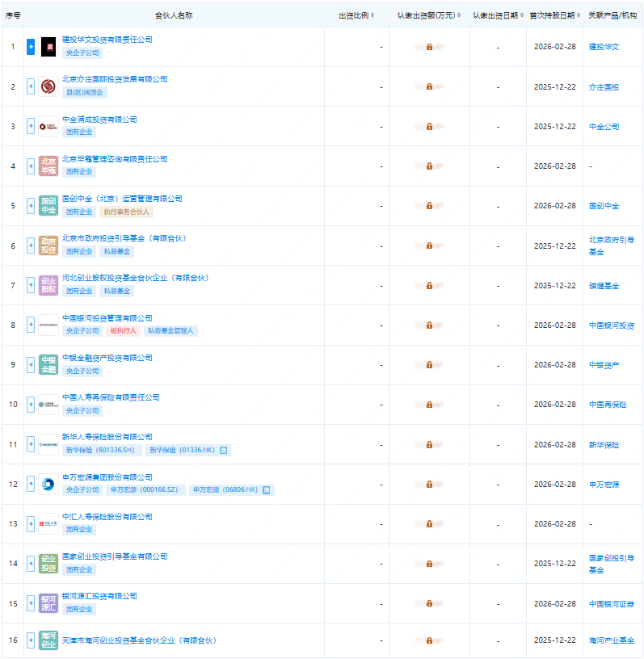Open 中金浦成投资有限公司 company link
Screen dimensions: 644x659
click(99, 120)
